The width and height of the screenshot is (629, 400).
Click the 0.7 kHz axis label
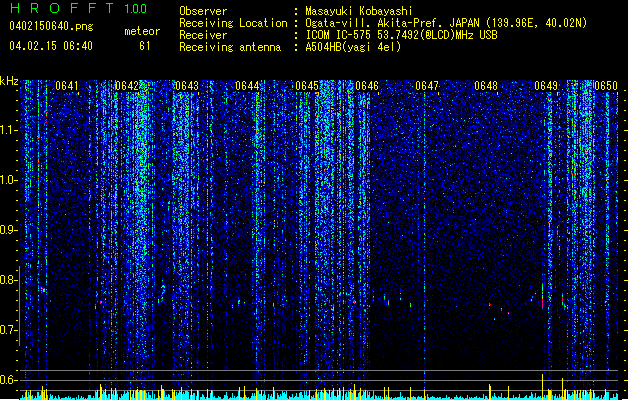coord(8,330)
